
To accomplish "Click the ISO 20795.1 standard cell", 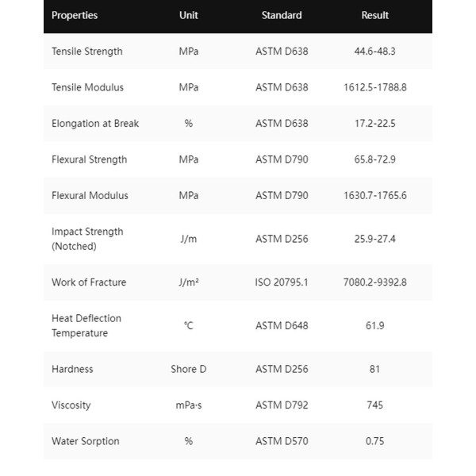I will point(282,282).
